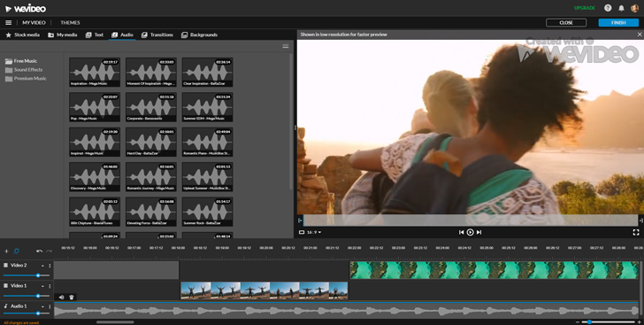This screenshot has height=325, width=644.
Task: Open the Premium Music folder
Action: pyautogui.click(x=26, y=78)
